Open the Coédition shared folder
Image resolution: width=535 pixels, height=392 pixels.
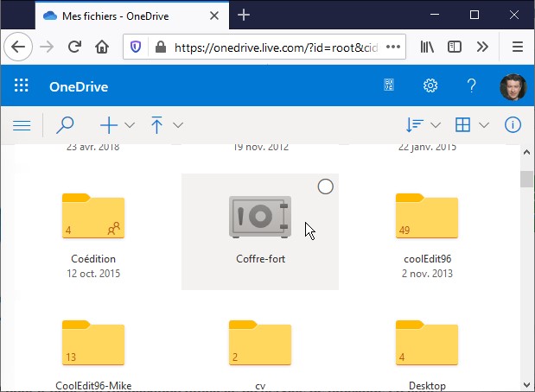coord(93,218)
